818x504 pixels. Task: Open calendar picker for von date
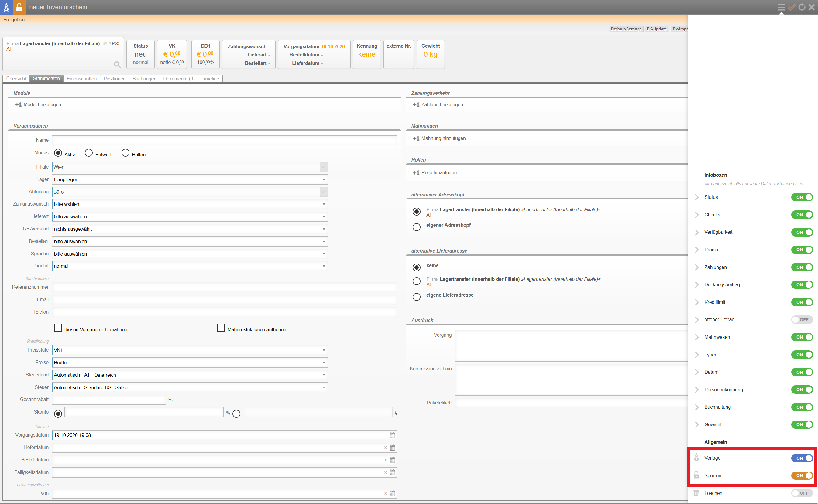[x=392, y=493]
